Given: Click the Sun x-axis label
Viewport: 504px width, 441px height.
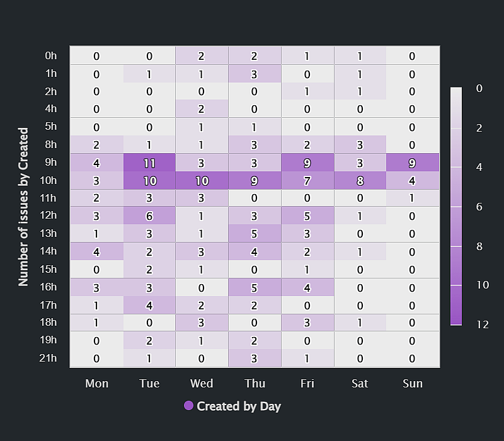Looking at the screenshot, I should 412,383.
